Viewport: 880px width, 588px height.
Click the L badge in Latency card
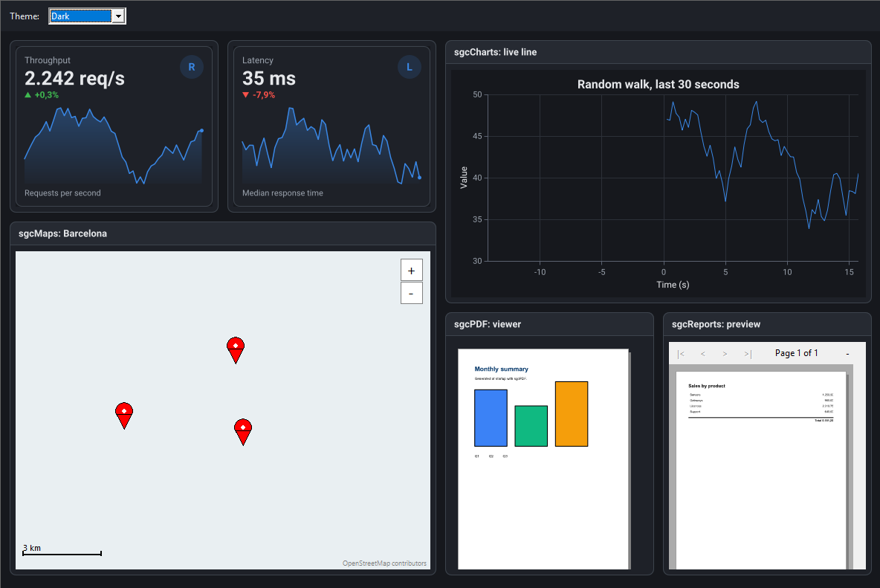click(409, 68)
